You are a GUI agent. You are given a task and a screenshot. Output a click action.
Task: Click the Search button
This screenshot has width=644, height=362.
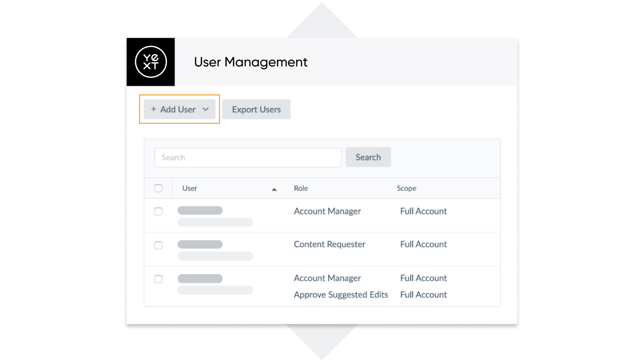(x=368, y=157)
